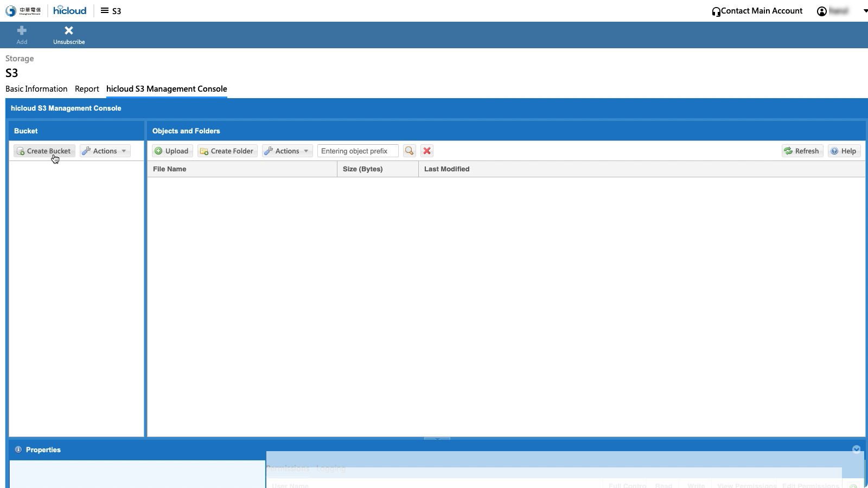The height and width of the screenshot is (488, 868).
Task: Click the Unsubscribe X icon
Action: click(x=69, y=31)
